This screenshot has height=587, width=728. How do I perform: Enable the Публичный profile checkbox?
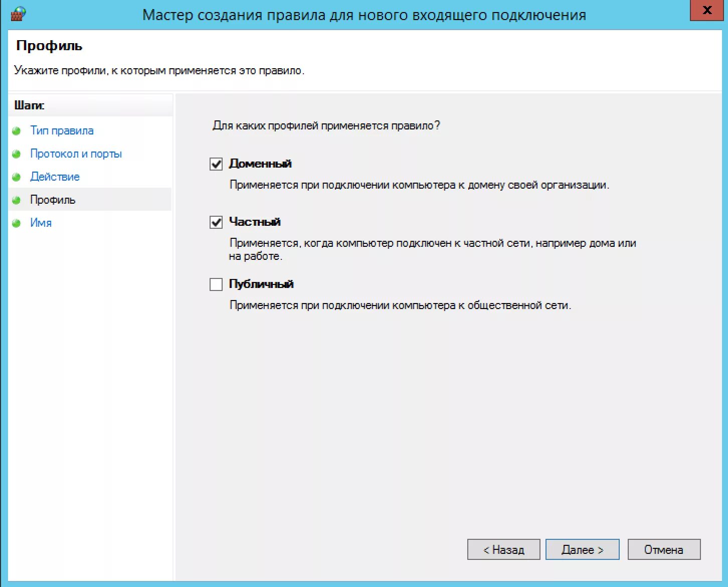(216, 284)
